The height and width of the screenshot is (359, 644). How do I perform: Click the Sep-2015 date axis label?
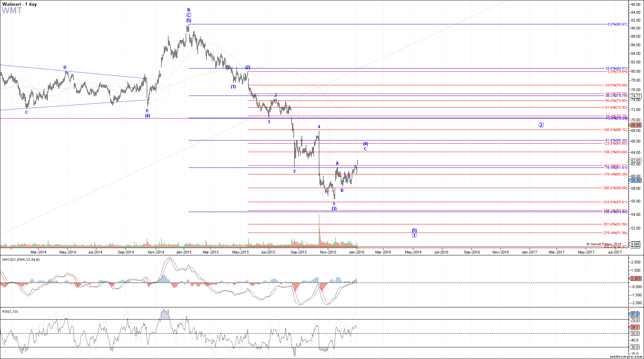coord(299,252)
